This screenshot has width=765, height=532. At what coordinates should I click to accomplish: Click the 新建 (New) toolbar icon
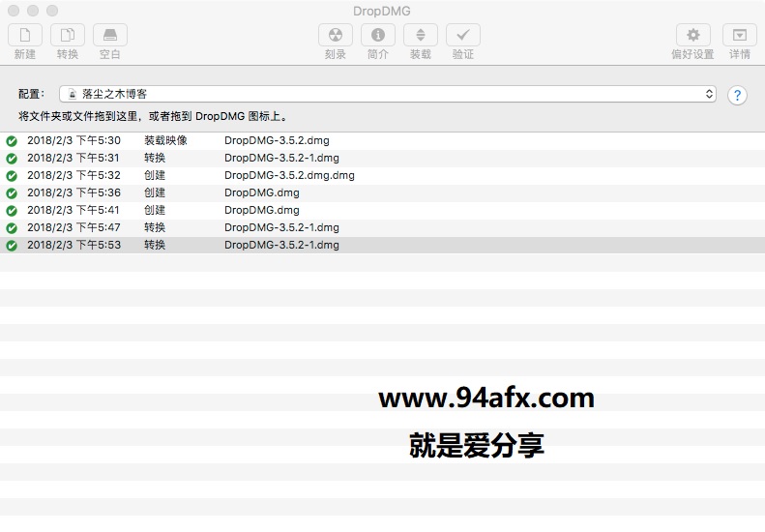pyautogui.click(x=25, y=35)
